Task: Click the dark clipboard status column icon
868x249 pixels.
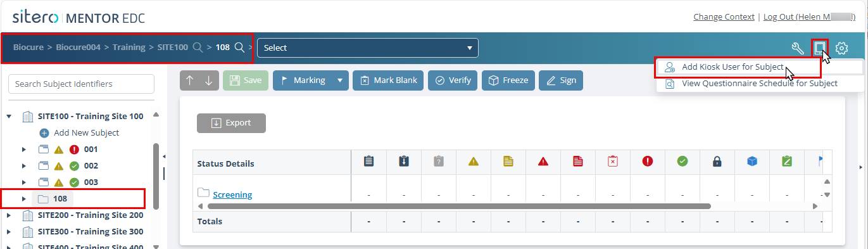Action: tap(368, 161)
